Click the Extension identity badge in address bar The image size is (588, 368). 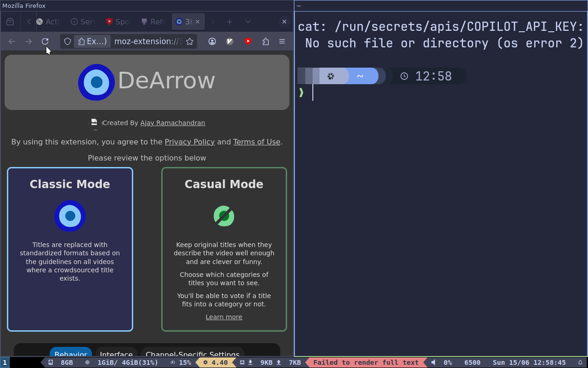point(92,41)
